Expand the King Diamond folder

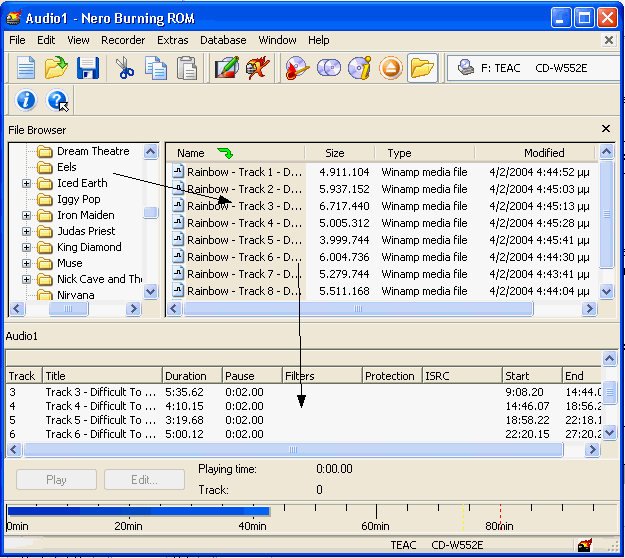point(26,247)
